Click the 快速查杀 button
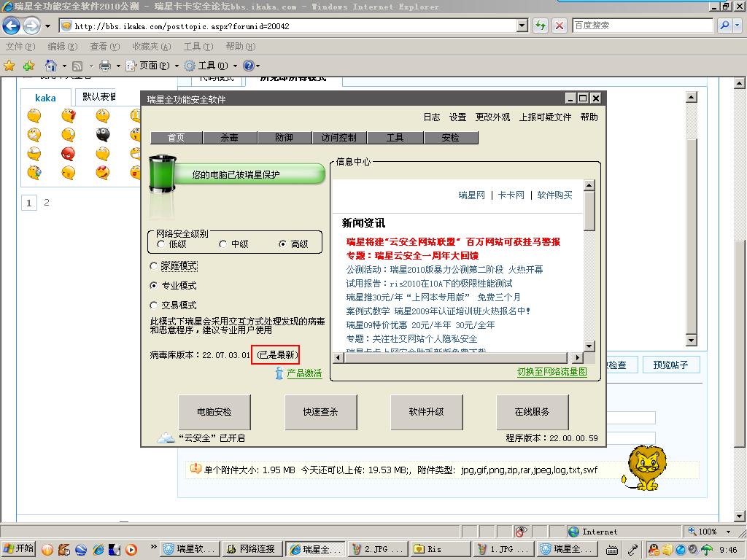This screenshot has width=747, height=560. [321, 412]
